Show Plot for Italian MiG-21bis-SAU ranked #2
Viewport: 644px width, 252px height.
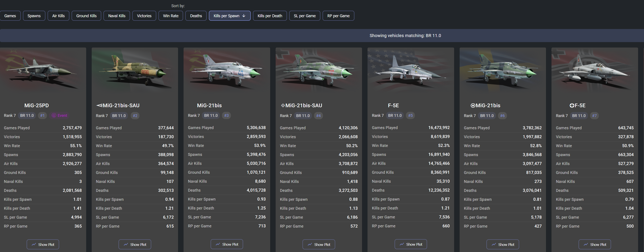135,245
